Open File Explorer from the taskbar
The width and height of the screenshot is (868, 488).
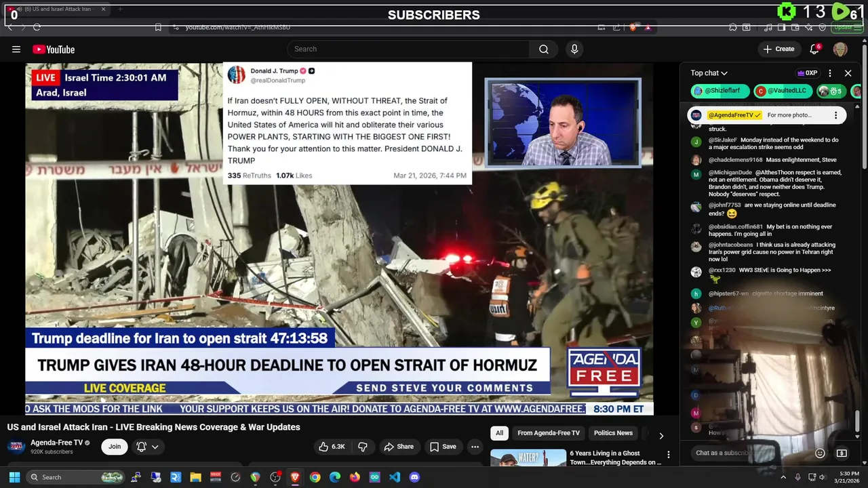(x=195, y=477)
